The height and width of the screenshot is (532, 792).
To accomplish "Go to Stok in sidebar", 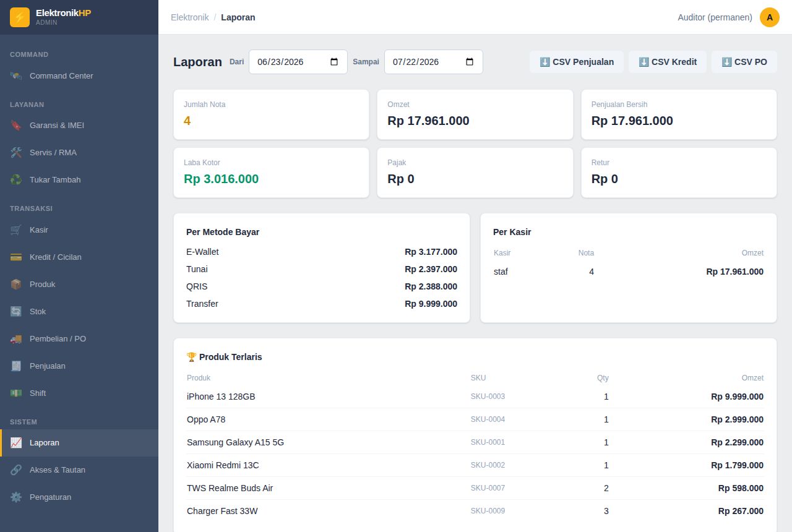I will point(79,311).
